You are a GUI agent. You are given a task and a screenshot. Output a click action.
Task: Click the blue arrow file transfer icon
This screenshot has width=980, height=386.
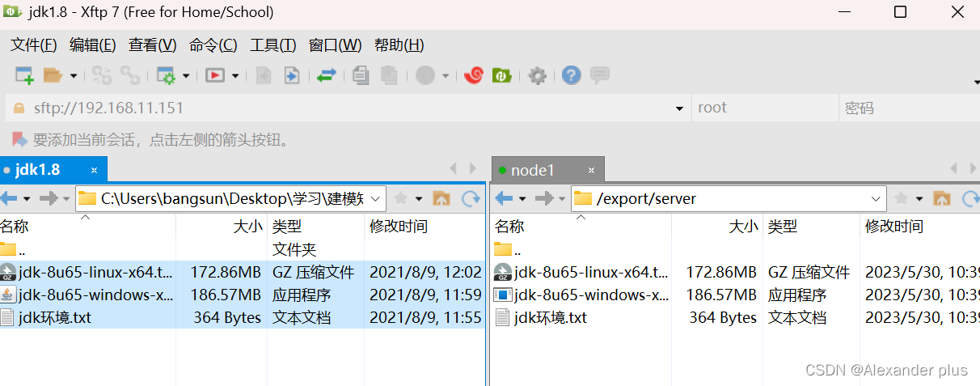pos(291,75)
